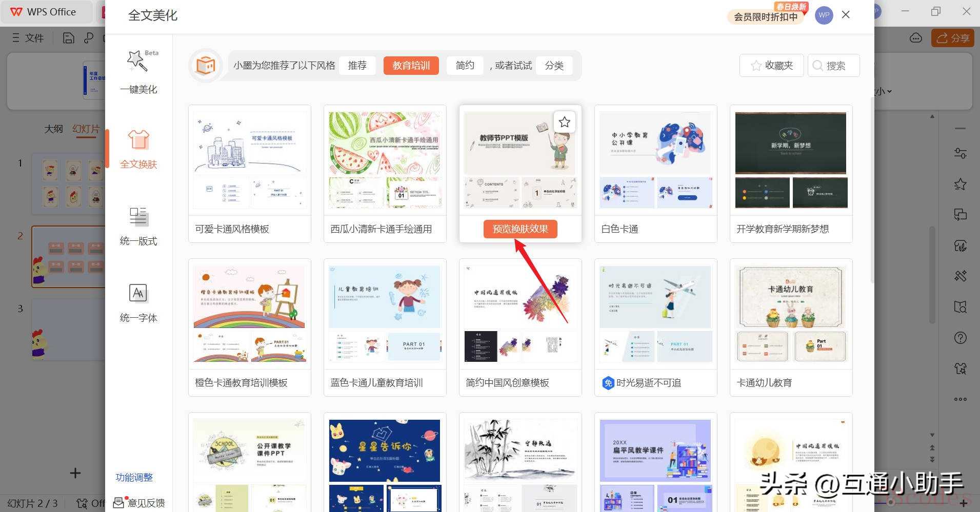This screenshot has width=980, height=512.
Task: Click the 预览换肤效果 button
Action: point(521,229)
